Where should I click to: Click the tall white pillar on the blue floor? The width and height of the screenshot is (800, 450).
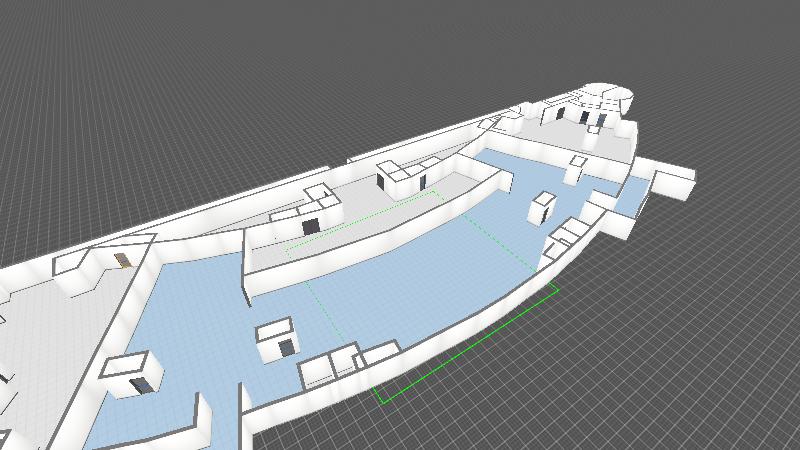click(x=543, y=207)
